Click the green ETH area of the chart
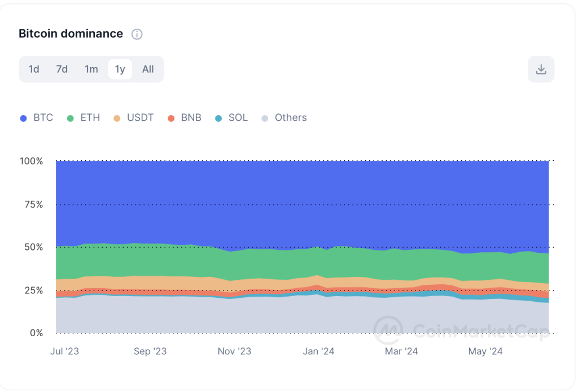Image resolution: width=578 pixels, height=392 pixels. [303, 263]
